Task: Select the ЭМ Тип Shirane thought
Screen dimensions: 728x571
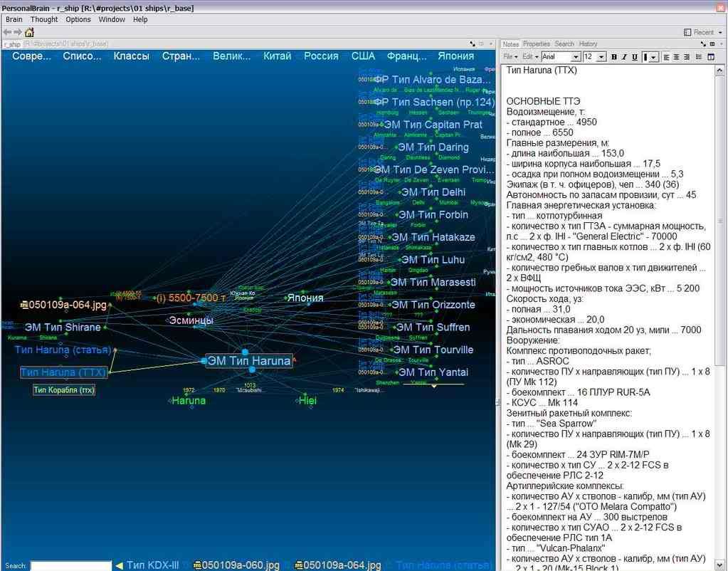Action: [x=63, y=328]
